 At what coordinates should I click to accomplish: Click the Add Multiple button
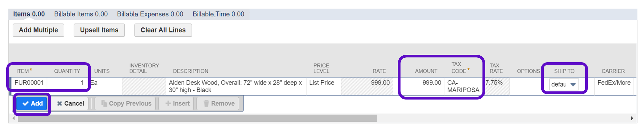38,30
